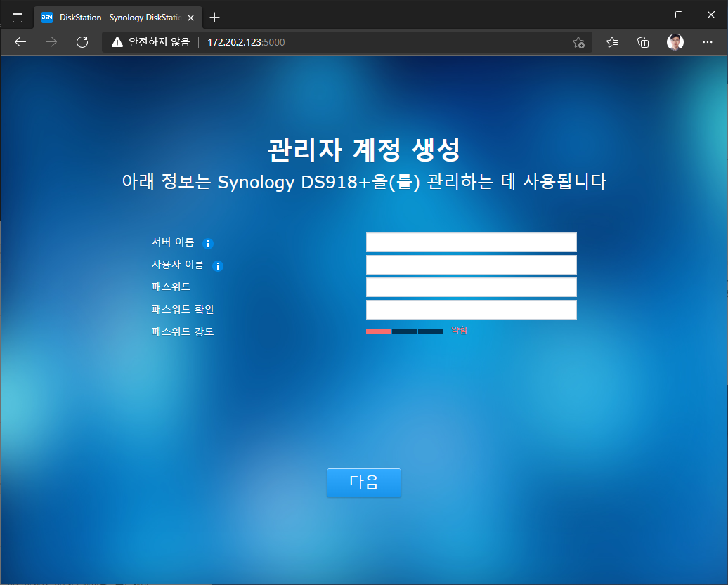Image resolution: width=728 pixels, height=585 pixels.
Task: Click the 다음 button
Action: [x=364, y=482]
